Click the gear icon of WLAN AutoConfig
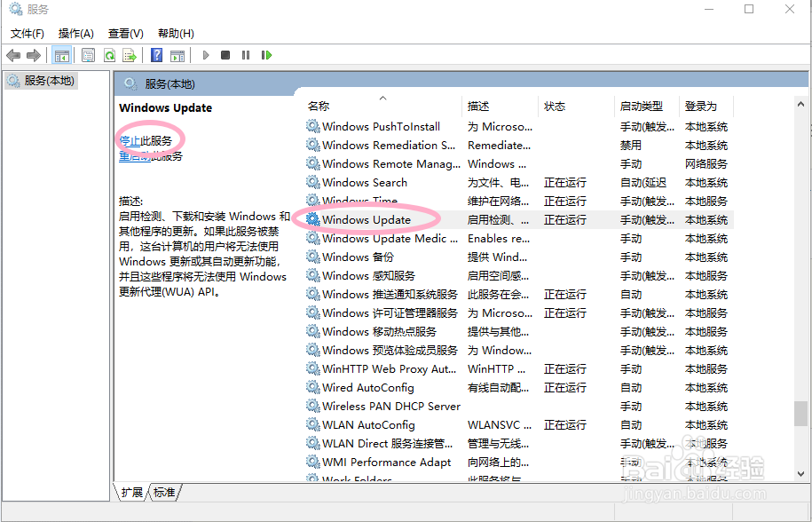The width and height of the screenshot is (812, 522). coord(312,424)
